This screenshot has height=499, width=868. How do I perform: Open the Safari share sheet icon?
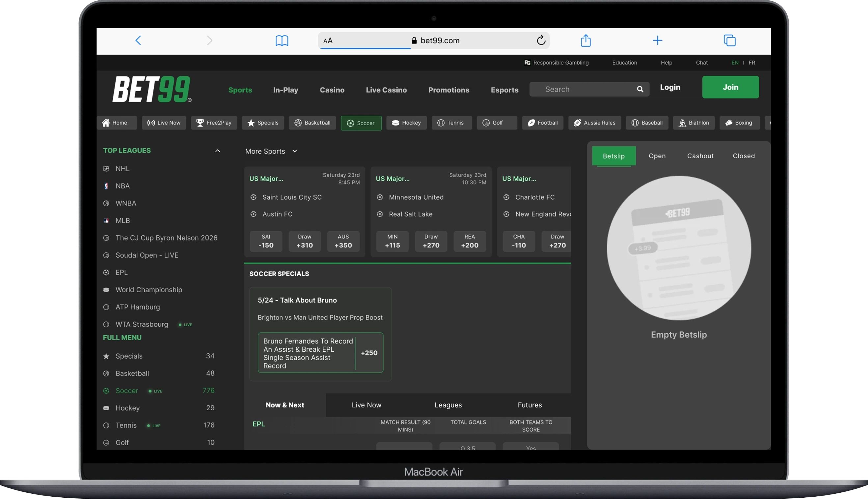click(585, 40)
